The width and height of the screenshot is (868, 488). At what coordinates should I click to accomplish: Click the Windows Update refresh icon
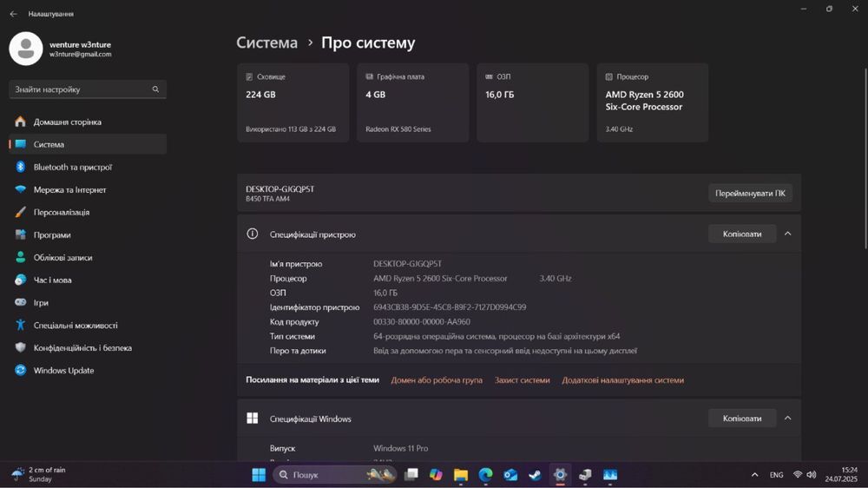21,371
